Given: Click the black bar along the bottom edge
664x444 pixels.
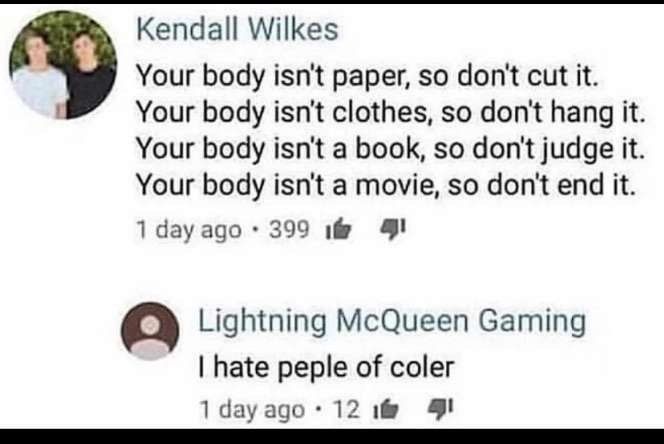Looking at the screenshot, I should point(332,436).
